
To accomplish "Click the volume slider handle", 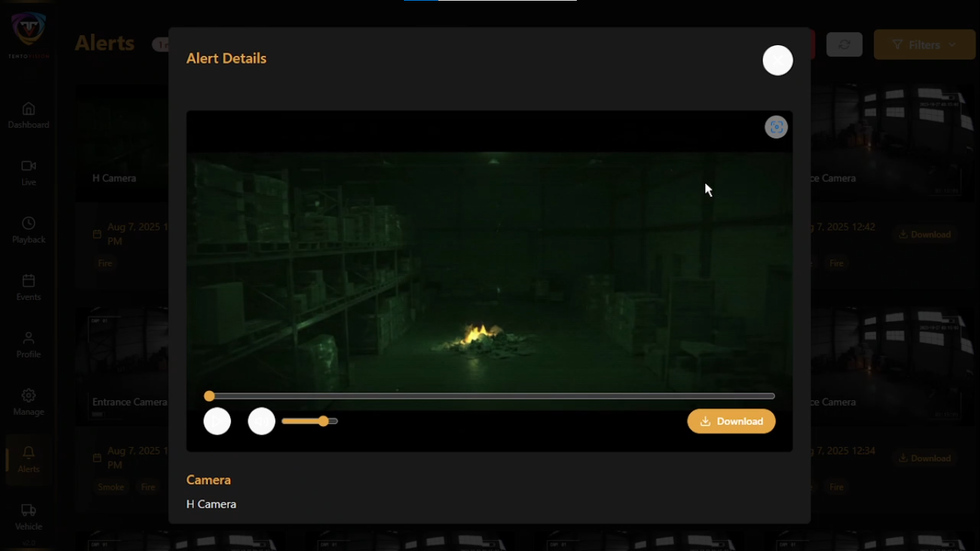I will point(324,421).
